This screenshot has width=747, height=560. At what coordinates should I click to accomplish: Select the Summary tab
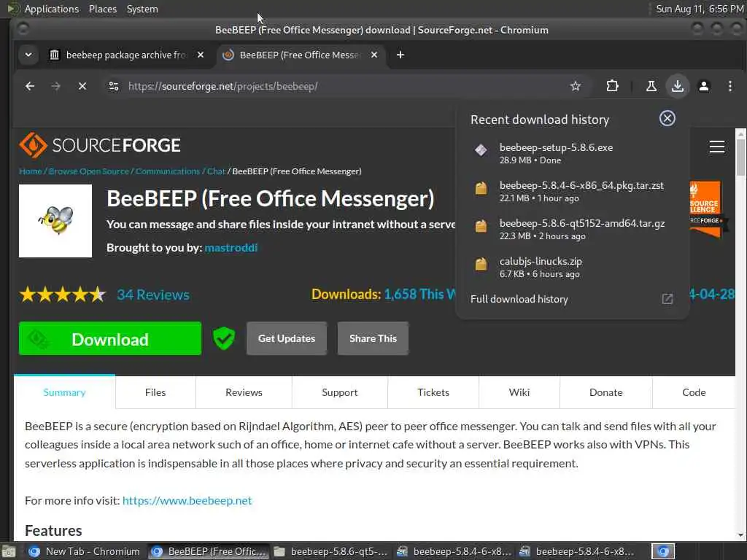pos(64,392)
